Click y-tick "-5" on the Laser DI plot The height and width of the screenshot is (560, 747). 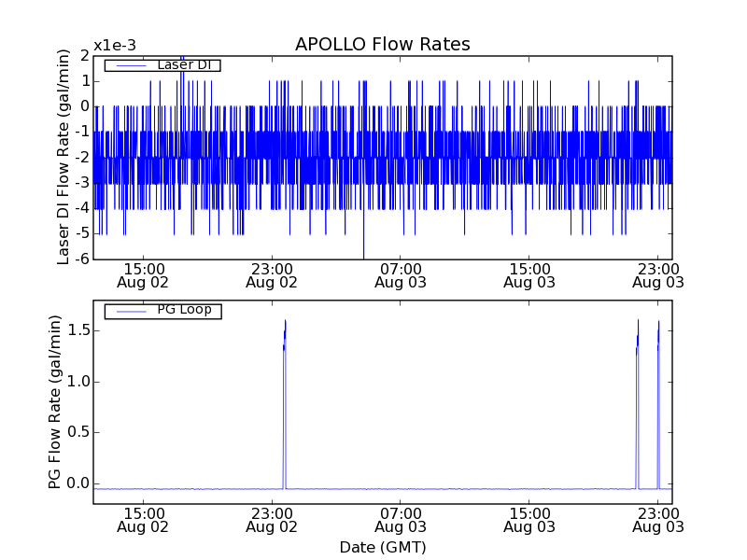coord(82,233)
